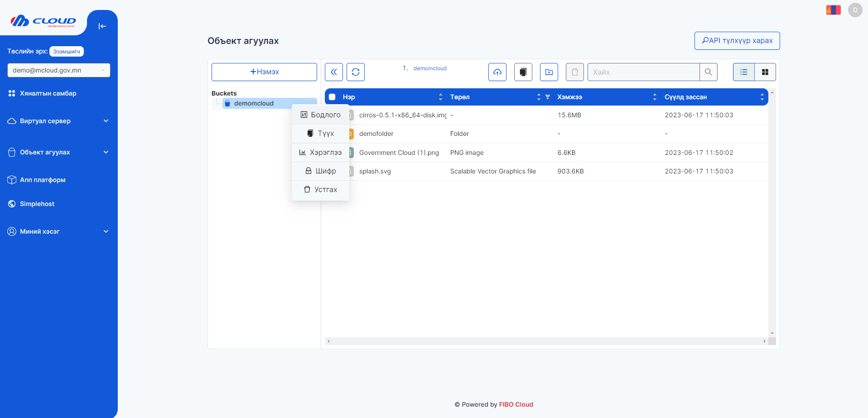Screen dimensions: 868x418
Task: Open the demo@mcloud.gov.mn project dropdown
Action: [x=59, y=70]
